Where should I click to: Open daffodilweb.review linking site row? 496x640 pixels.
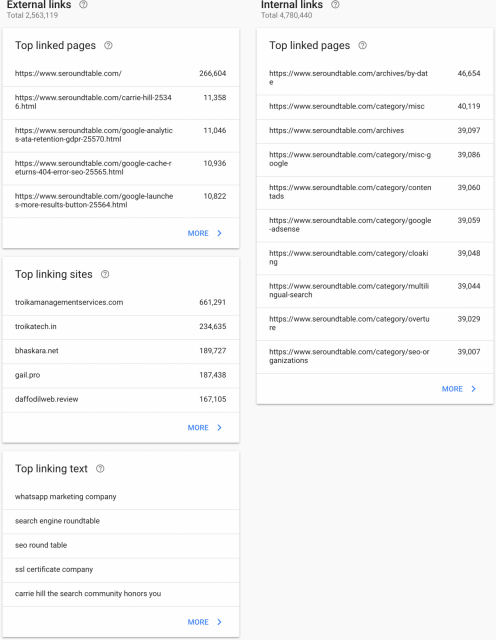pyautogui.click(x=121, y=400)
